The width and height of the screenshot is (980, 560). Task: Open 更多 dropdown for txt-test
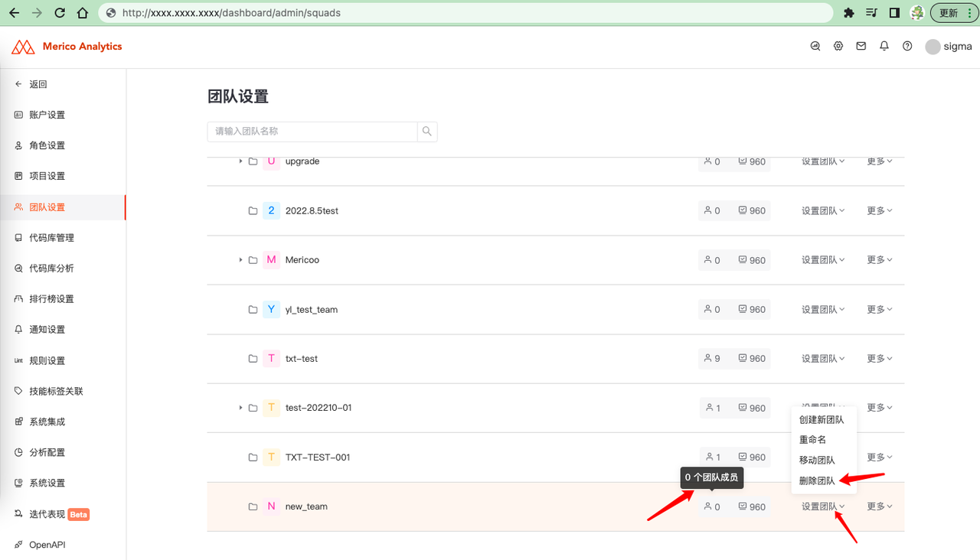(880, 358)
